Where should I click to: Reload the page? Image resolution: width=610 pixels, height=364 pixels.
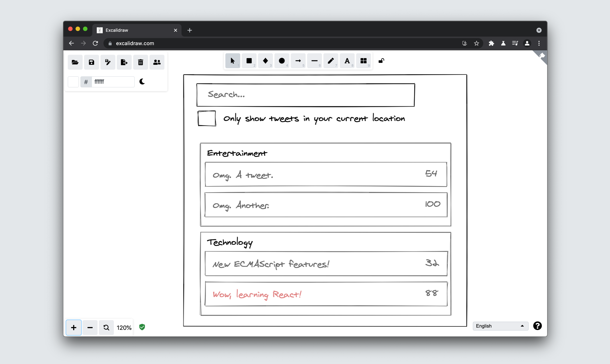(95, 43)
